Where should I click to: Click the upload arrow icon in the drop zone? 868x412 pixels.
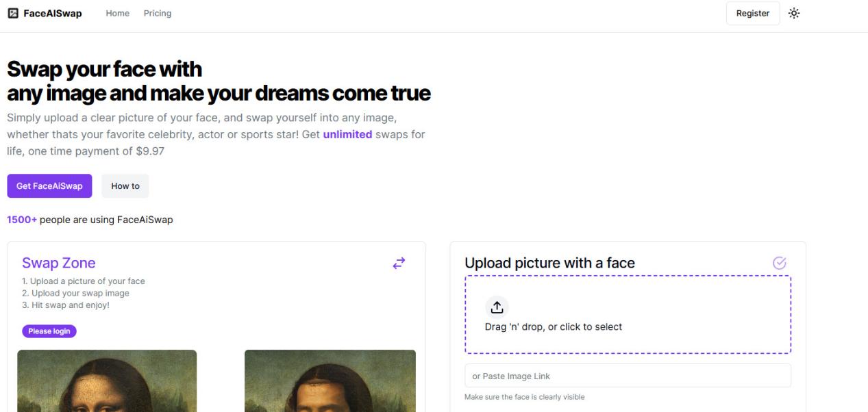[497, 307]
